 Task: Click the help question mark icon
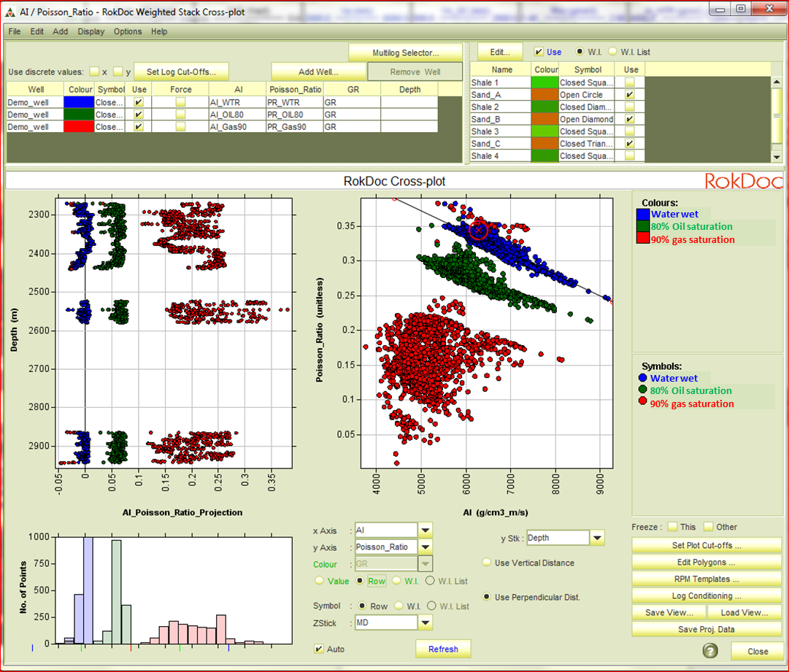click(709, 652)
